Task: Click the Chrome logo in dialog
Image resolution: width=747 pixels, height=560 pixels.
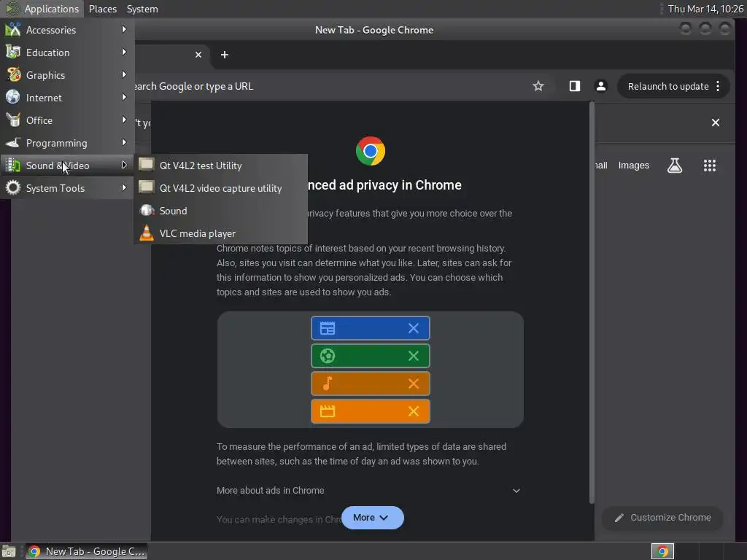Action: 370,151
